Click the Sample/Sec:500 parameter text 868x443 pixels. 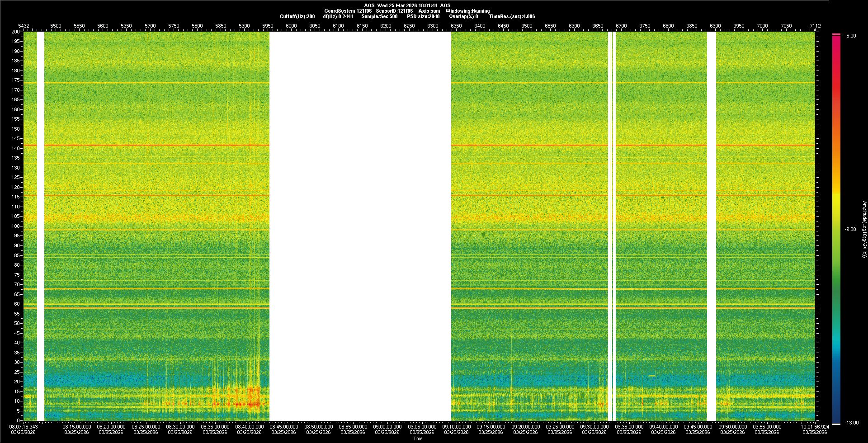[379, 16]
